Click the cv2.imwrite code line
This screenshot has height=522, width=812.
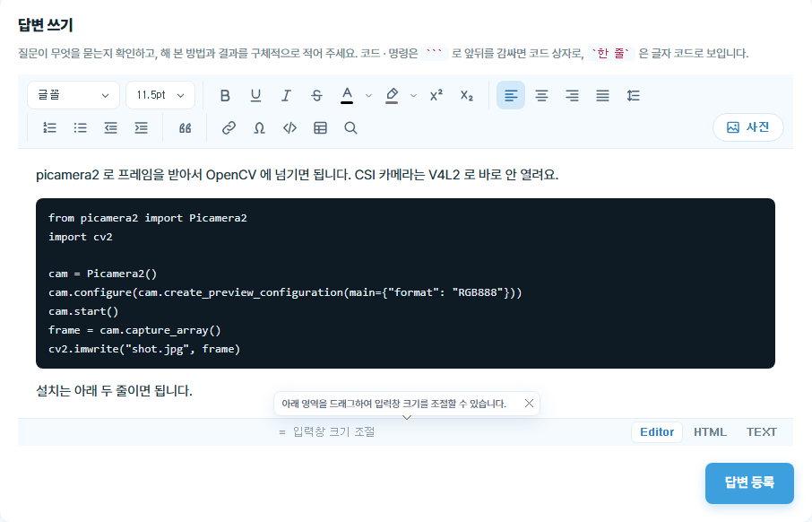click(x=144, y=350)
